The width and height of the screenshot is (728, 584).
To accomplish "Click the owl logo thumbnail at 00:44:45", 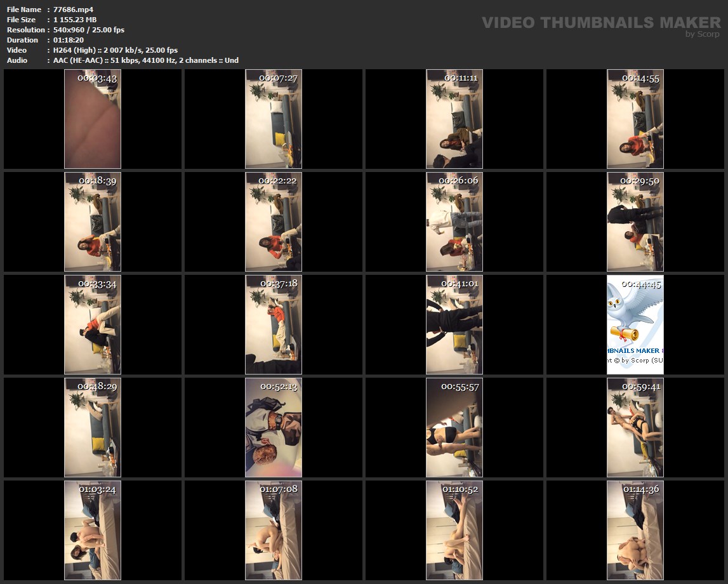I will [x=635, y=324].
